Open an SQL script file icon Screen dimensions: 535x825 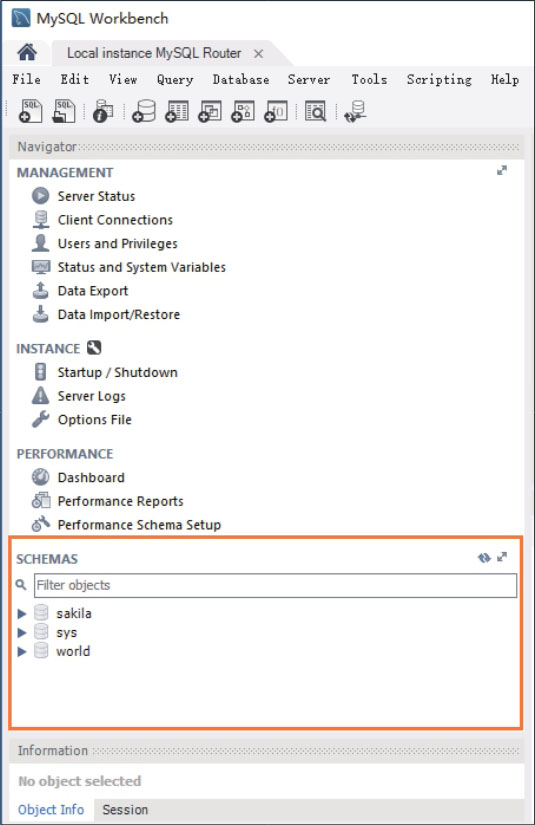point(64,111)
